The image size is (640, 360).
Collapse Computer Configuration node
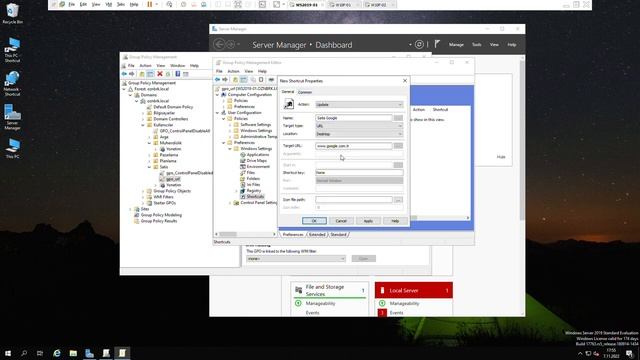click(x=218, y=94)
